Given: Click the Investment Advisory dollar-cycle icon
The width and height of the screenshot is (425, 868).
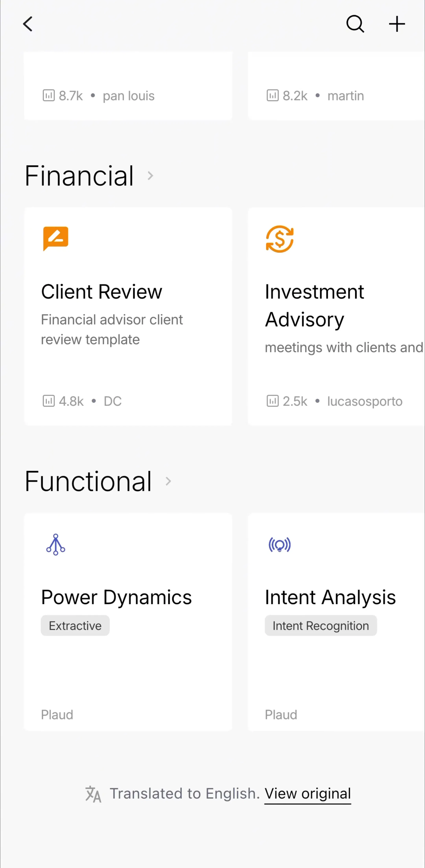Looking at the screenshot, I should click(x=279, y=239).
